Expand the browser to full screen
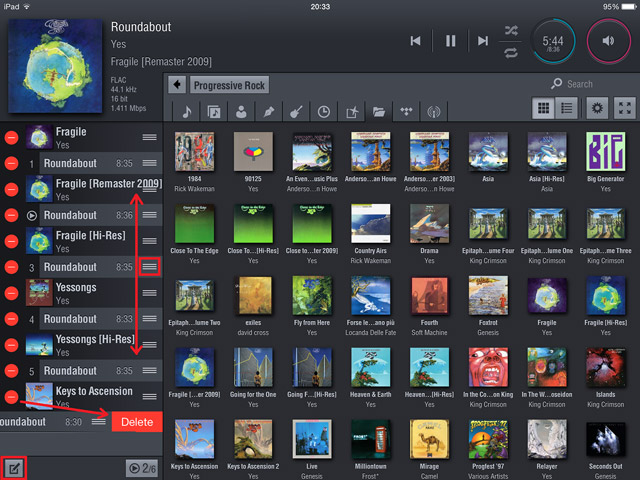The image size is (640, 480). [x=624, y=108]
